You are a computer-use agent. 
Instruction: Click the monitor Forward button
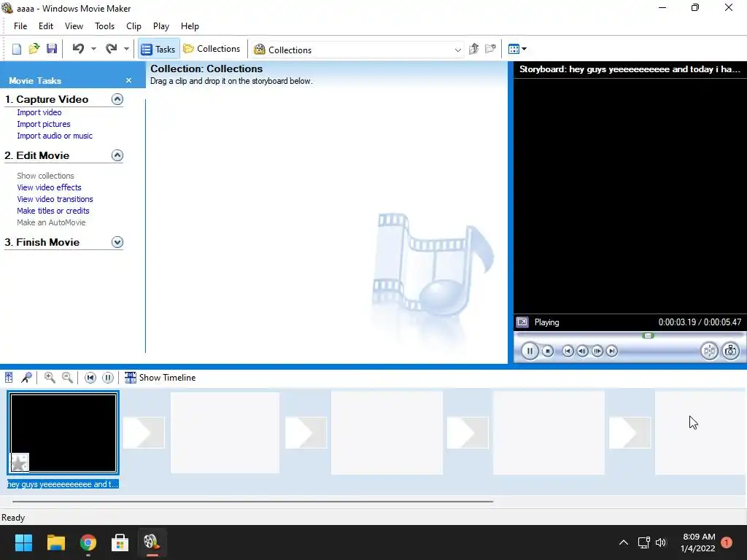tap(612, 351)
